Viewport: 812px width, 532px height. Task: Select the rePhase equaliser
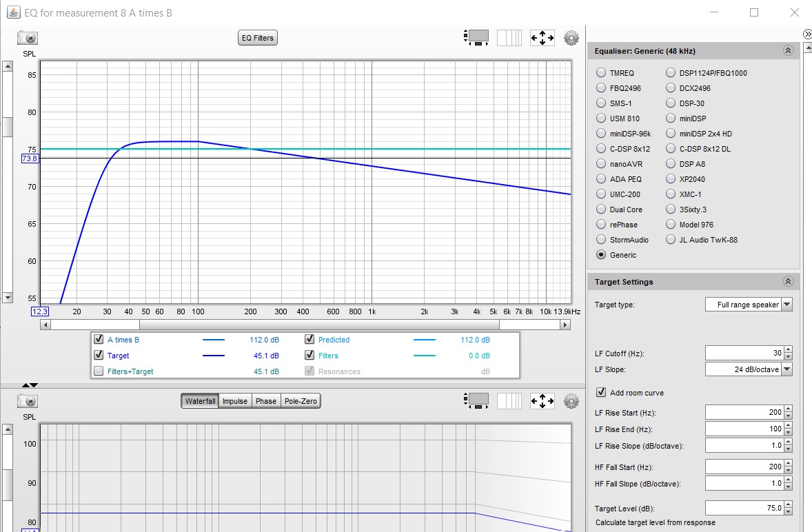click(x=600, y=225)
